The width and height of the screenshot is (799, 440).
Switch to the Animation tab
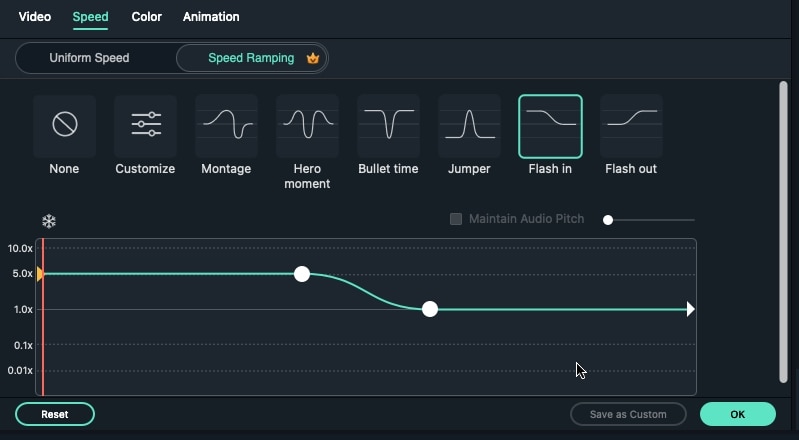tap(211, 17)
